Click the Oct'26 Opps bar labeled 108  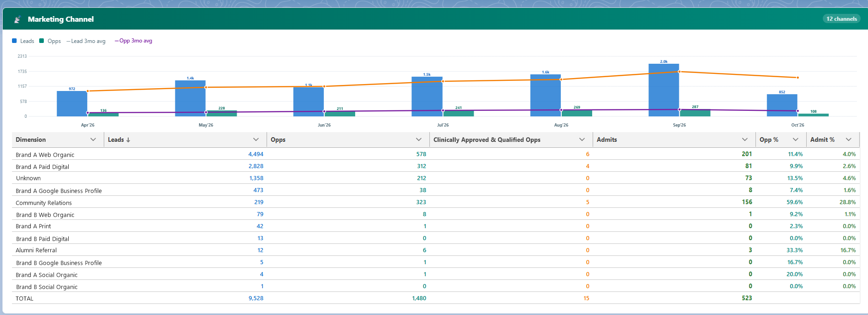814,115
